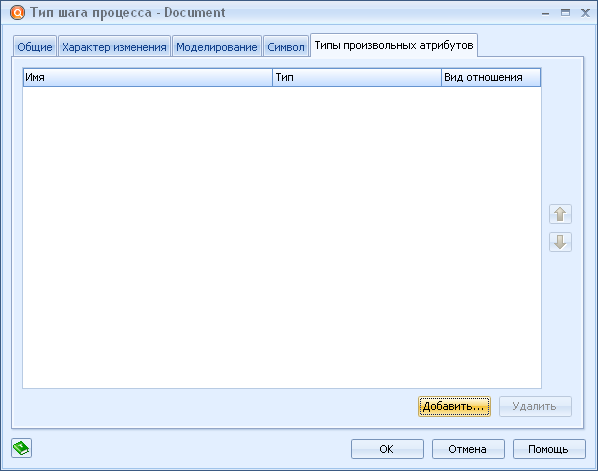This screenshot has width=598, height=471.
Task: Select the Типы произвольных атрибутов tab
Action: [394, 45]
